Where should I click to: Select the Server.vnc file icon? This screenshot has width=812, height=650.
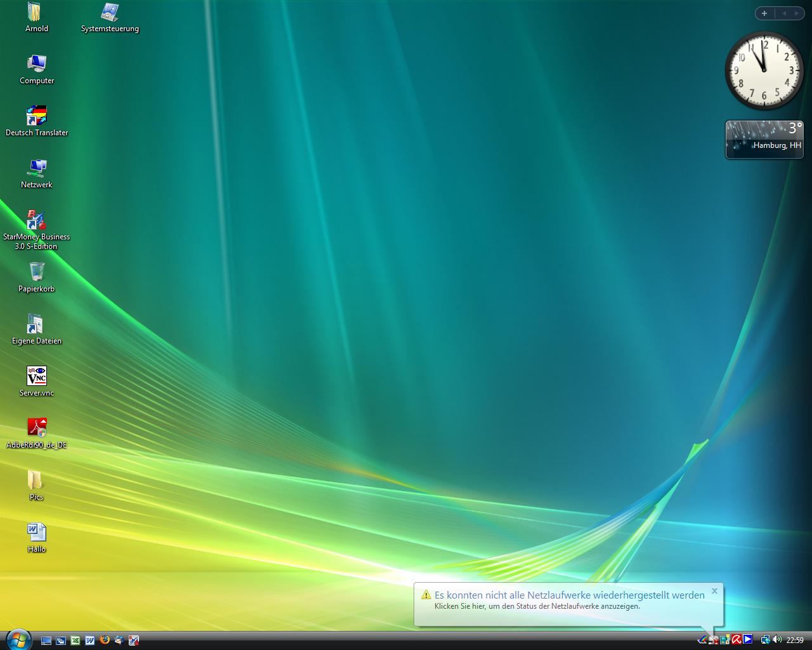click(37, 382)
